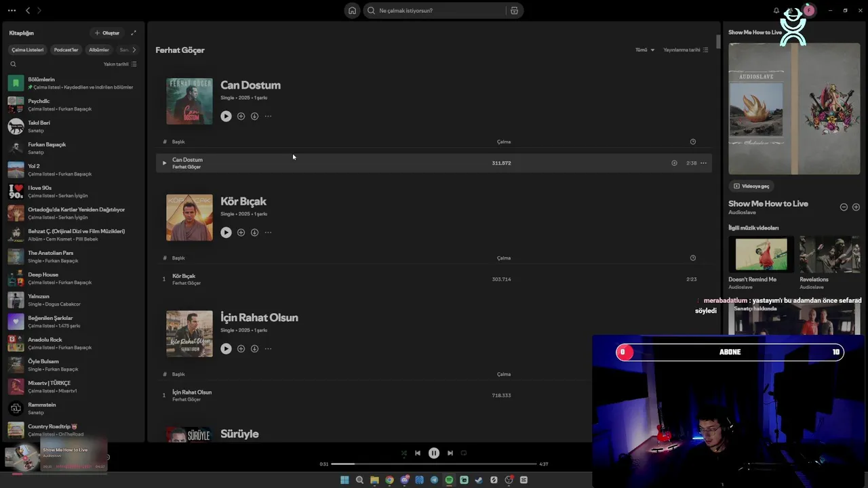Play the İçin Rahat Olsun single

pyautogui.click(x=226, y=348)
